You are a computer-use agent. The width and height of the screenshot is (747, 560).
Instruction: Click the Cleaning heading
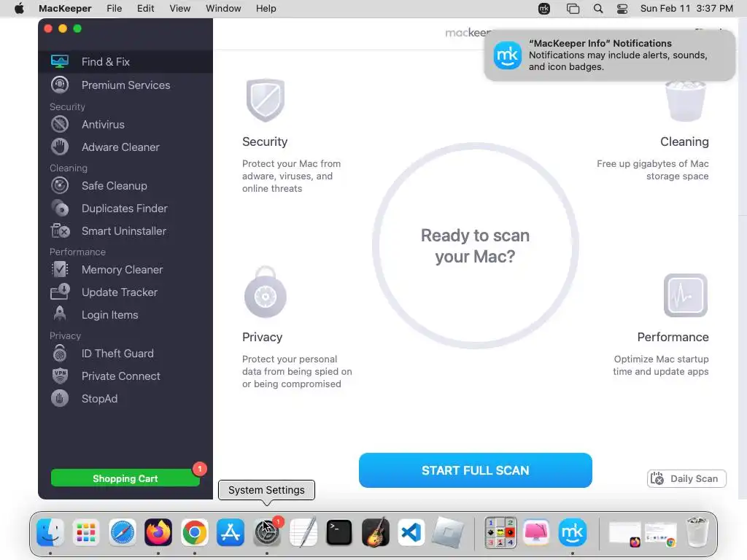pos(684,141)
